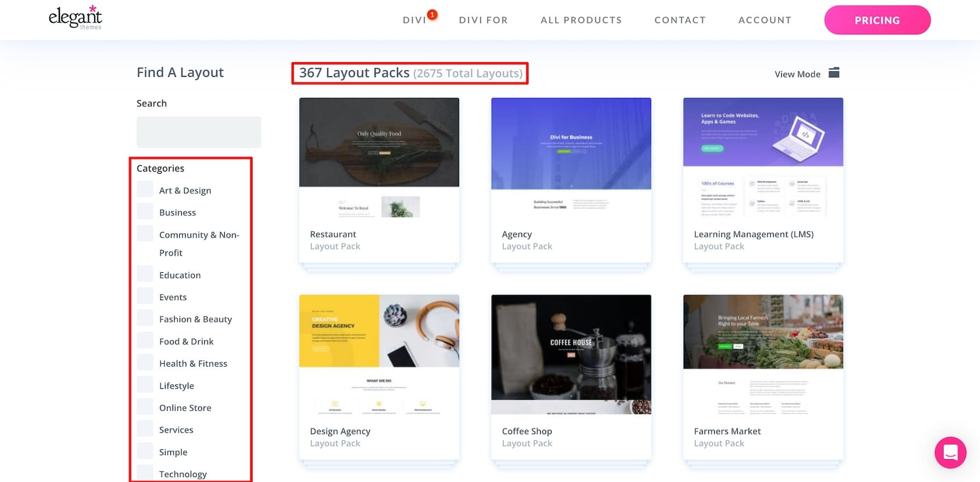The image size is (980, 482).
Task: Enable the Health & Fitness filter
Action: [145, 362]
